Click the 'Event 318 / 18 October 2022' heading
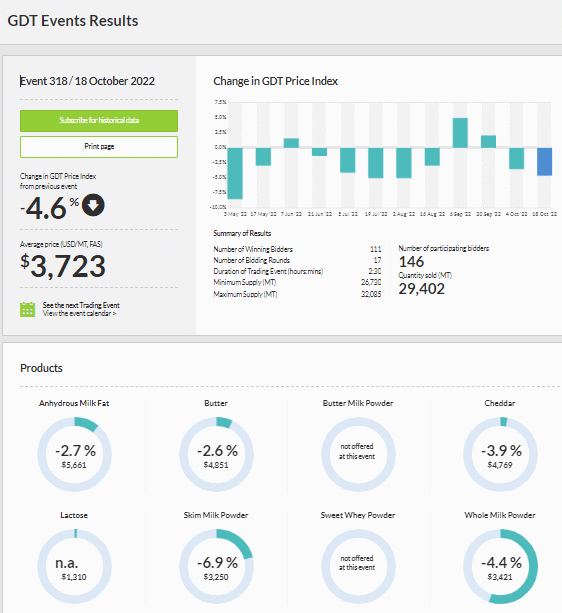 pos(87,81)
